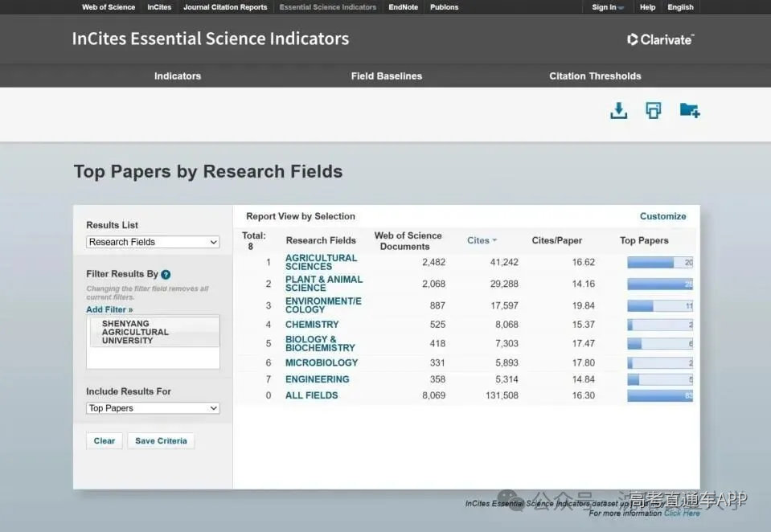Click the Clarivate logo
This screenshot has height=532, width=771.
pyautogui.click(x=660, y=39)
